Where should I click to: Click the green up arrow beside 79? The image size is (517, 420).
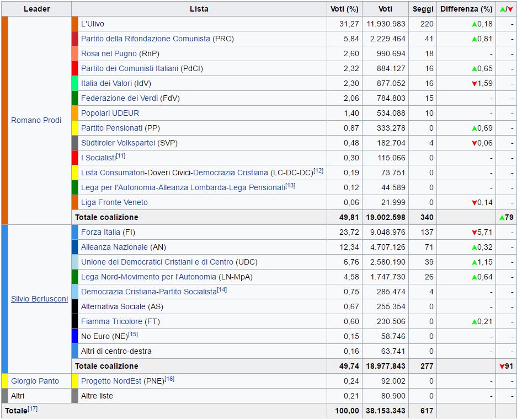pyautogui.click(x=502, y=217)
